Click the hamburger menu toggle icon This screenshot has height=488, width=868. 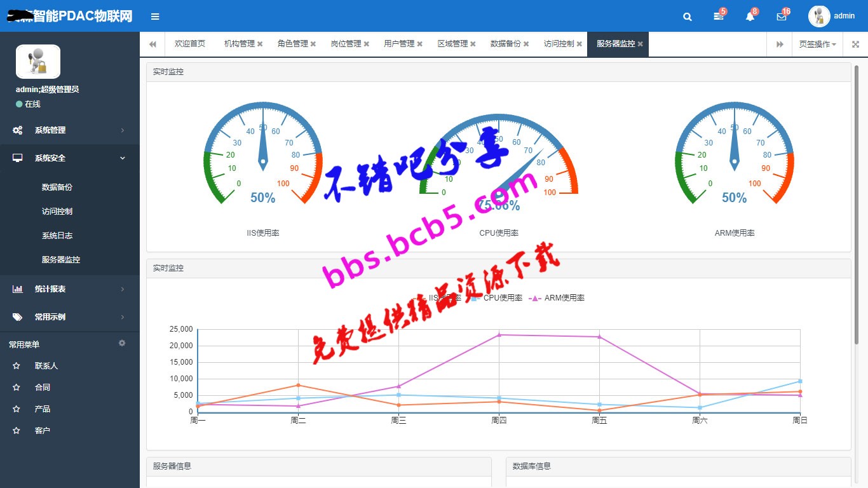(x=155, y=17)
